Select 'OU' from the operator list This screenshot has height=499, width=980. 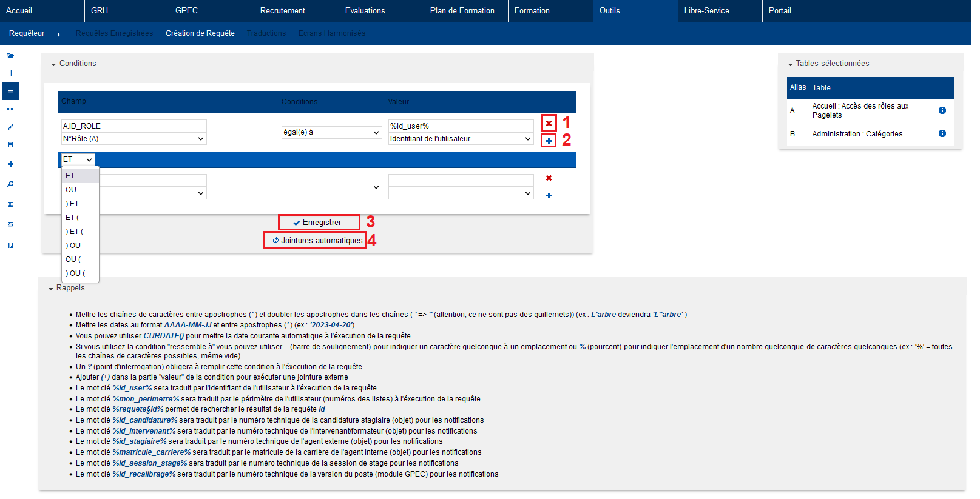coord(71,190)
